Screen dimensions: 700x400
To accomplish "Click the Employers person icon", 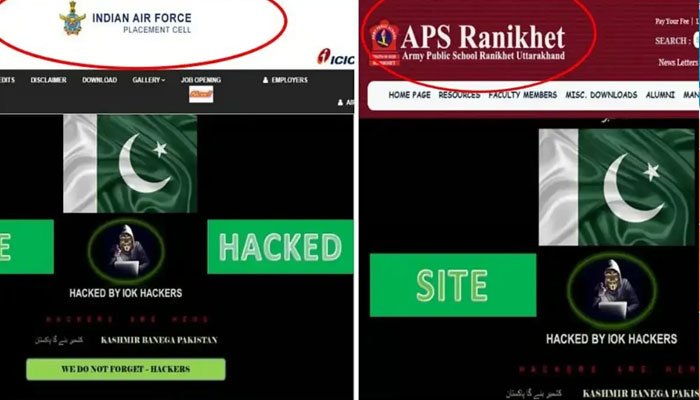I will 265,80.
